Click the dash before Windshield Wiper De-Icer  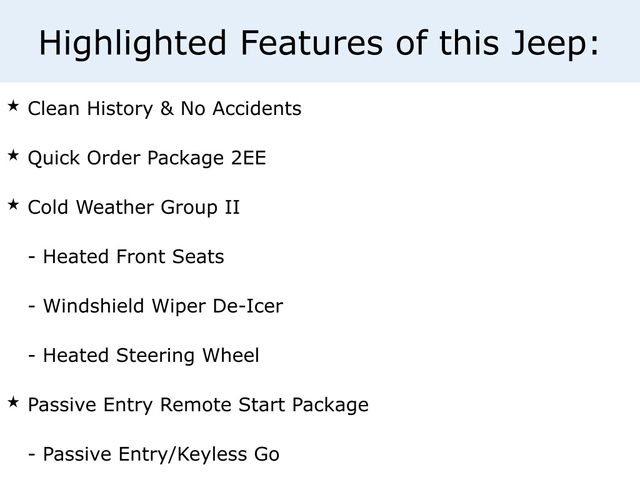point(33,307)
